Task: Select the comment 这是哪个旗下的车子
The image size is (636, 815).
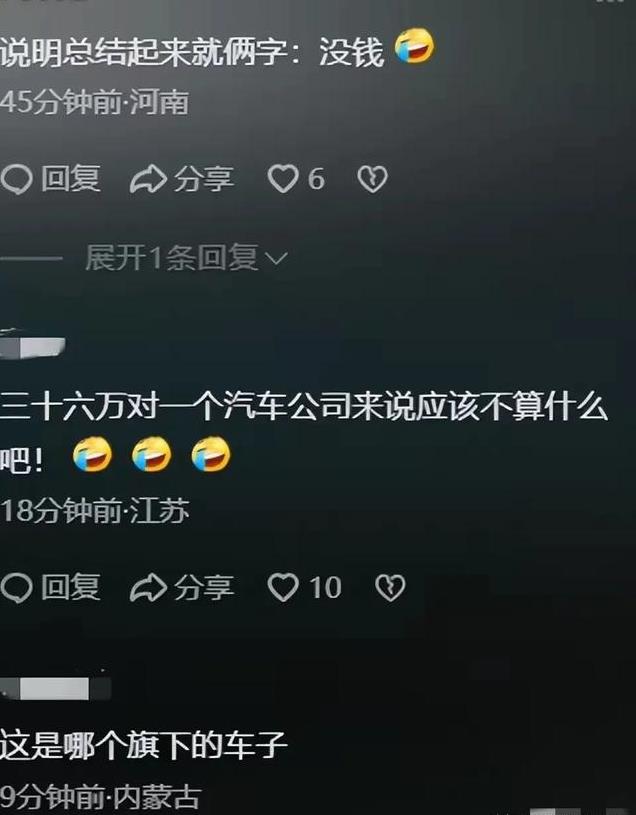Action: coord(143,745)
